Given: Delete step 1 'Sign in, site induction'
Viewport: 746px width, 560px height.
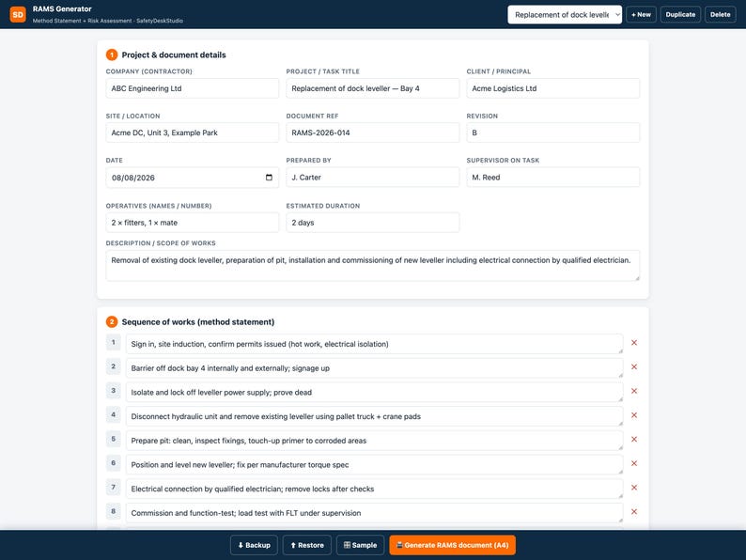Looking at the screenshot, I should pos(633,343).
